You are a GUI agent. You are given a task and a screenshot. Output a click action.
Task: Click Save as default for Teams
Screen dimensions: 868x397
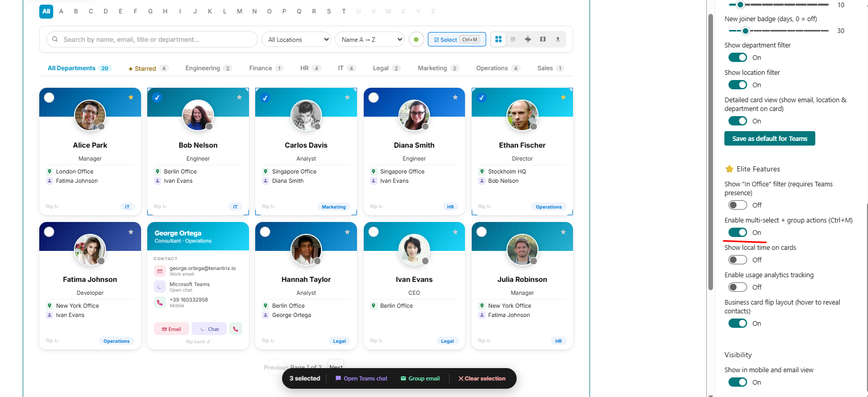pyautogui.click(x=769, y=138)
